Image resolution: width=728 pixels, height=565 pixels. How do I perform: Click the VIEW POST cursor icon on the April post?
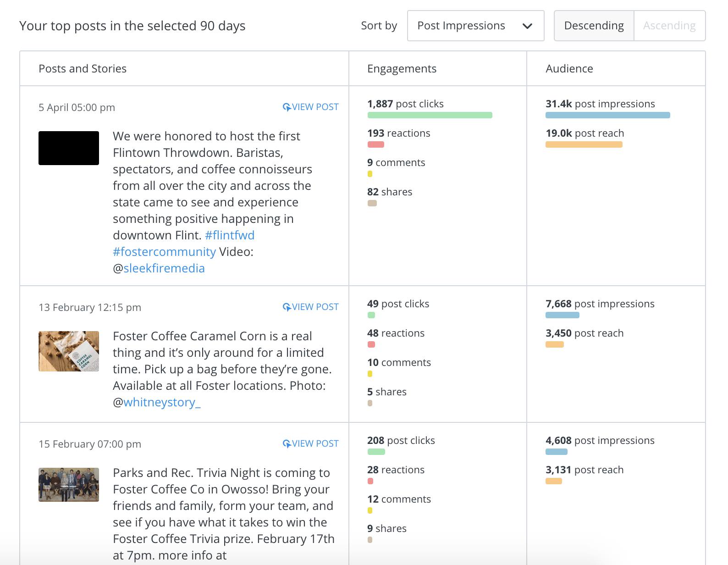click(x=287, y=106)
